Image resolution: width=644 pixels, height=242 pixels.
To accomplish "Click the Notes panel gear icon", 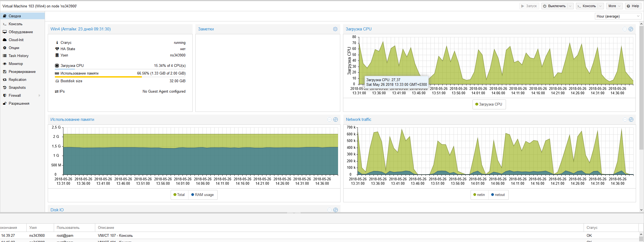I will coord(335,29).
